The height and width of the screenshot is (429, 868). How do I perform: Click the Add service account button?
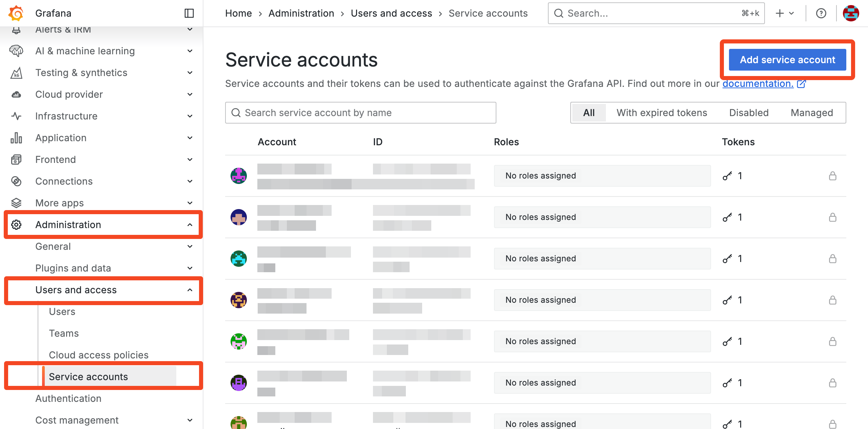click(787, 60)
